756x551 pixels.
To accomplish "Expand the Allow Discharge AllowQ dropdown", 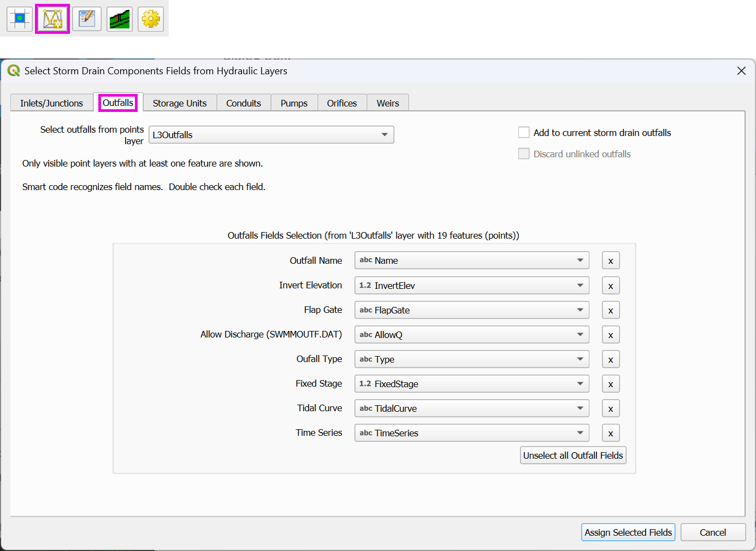I will 471,335.
